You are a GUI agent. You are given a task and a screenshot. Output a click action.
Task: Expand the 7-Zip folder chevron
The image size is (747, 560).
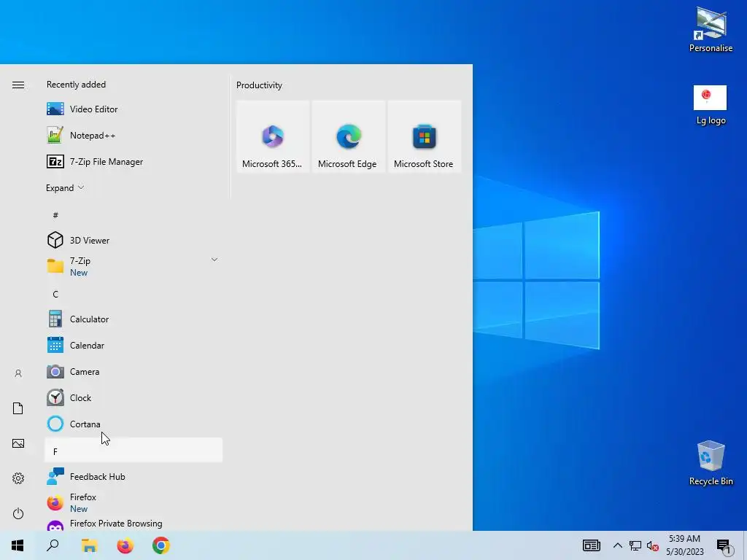point(214,260)
